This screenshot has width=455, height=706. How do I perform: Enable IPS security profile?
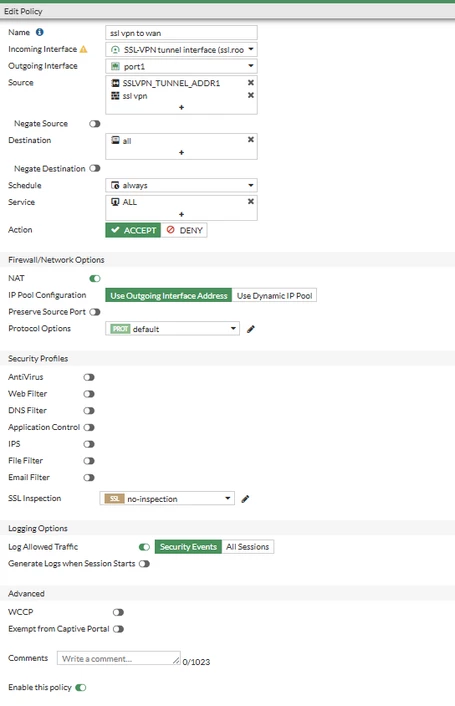(89, 444)
